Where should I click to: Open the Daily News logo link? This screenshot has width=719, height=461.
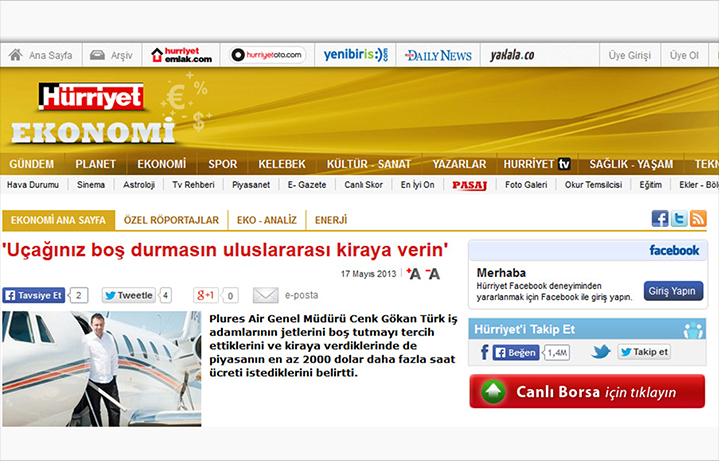click(438, 56)
